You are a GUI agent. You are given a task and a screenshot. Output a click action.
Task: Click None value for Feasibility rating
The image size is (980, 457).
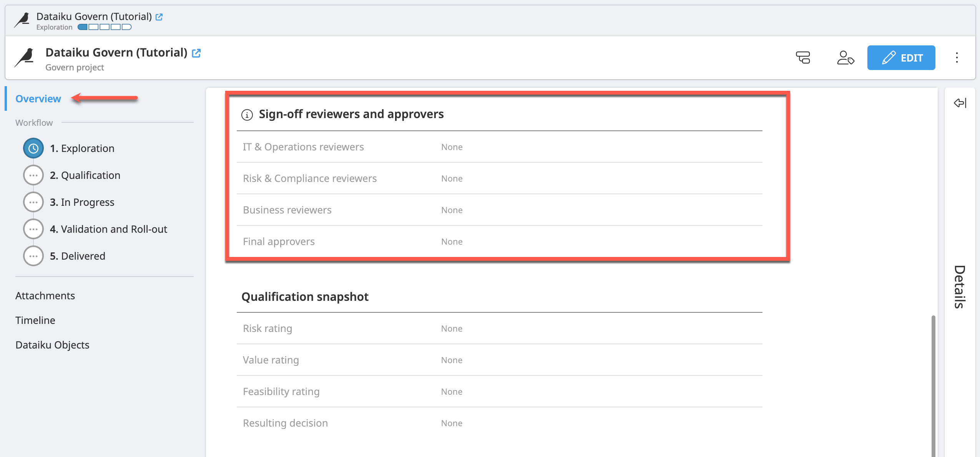452,392
